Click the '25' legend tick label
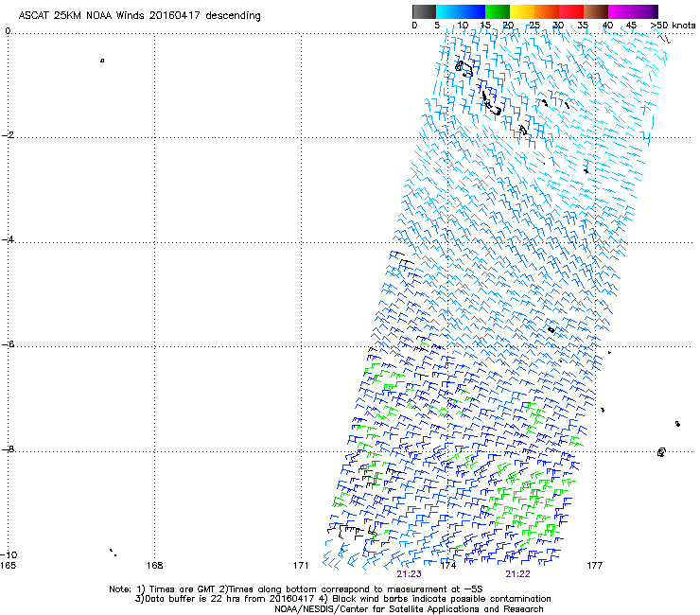This screenshot has width=700, height=615. pos(534,26)
